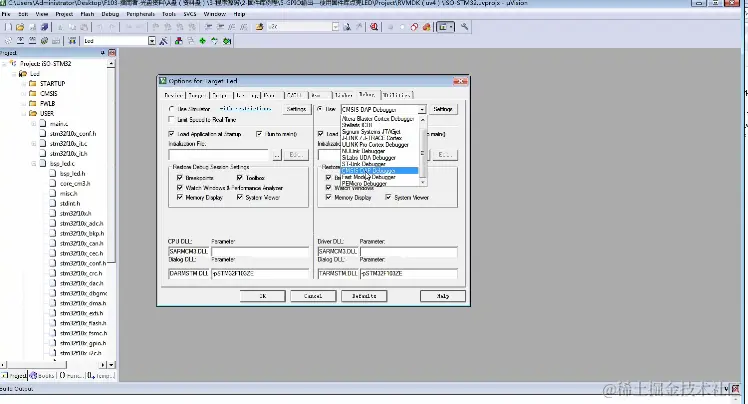Select the Use debugger radio button on right
The image size is (748, 404).
coord(320,109)
